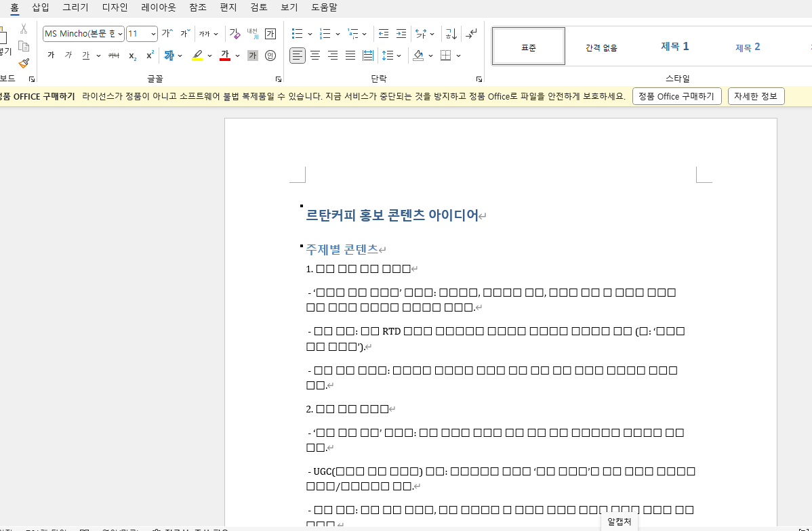
Task: Increase indent icon in paragraph group
Action: click(401, 34)
